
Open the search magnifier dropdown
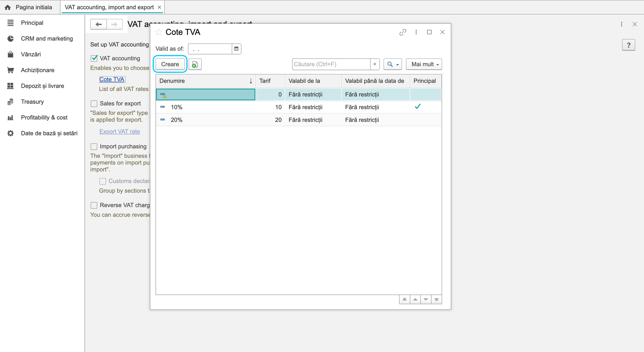392,64
